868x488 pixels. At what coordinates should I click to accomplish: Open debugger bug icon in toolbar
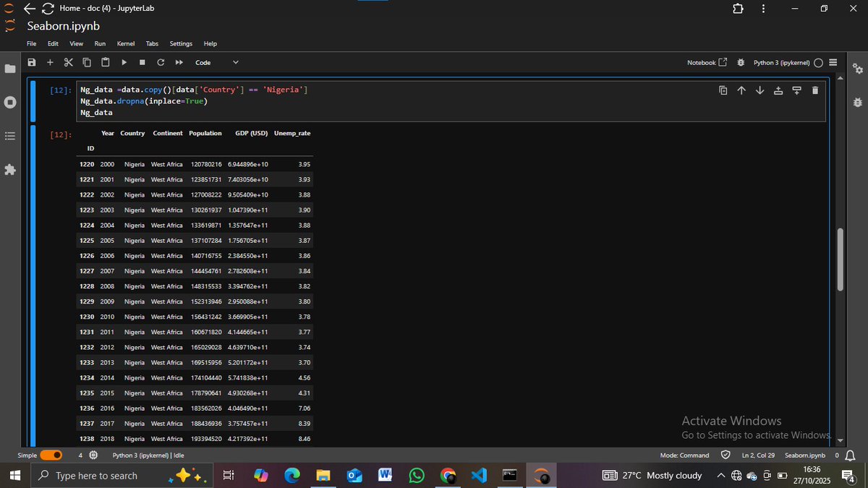click(741, 62)
